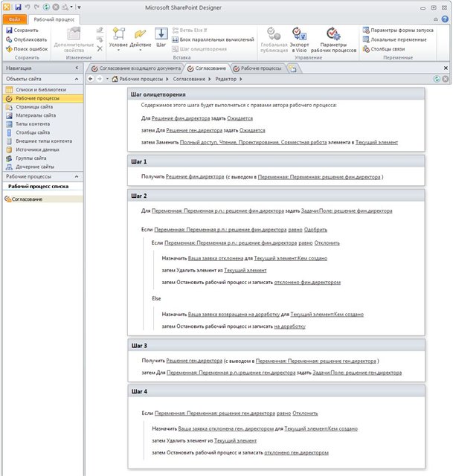Switch to Согласование входящего документа tab
The height and width of the screenshot is (476, 453).
136,68
